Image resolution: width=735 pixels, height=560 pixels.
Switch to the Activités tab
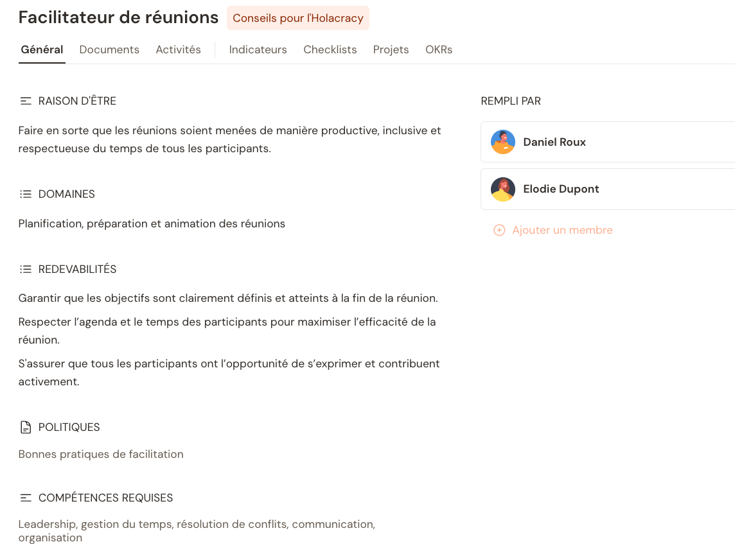click(x=178, y=49)
